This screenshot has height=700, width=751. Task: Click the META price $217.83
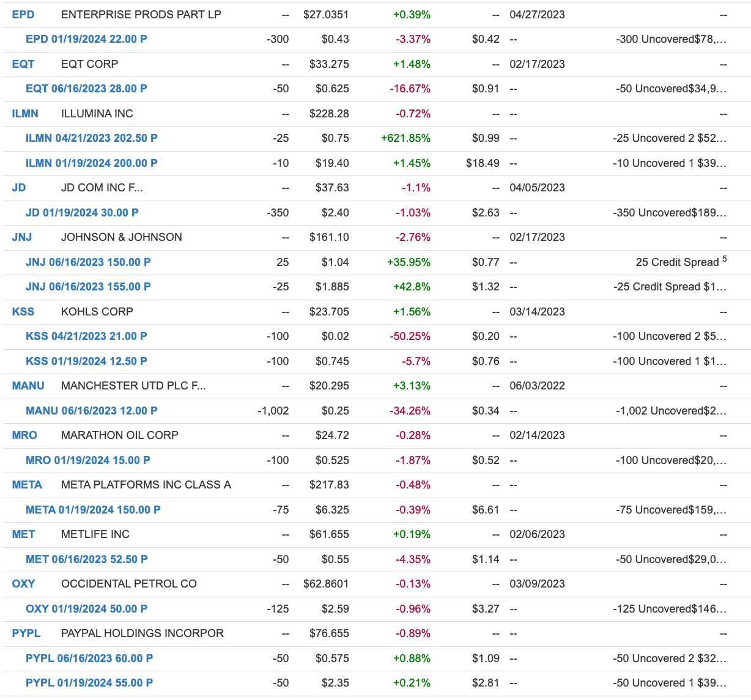pyautogui.click(x=329, y=485)
